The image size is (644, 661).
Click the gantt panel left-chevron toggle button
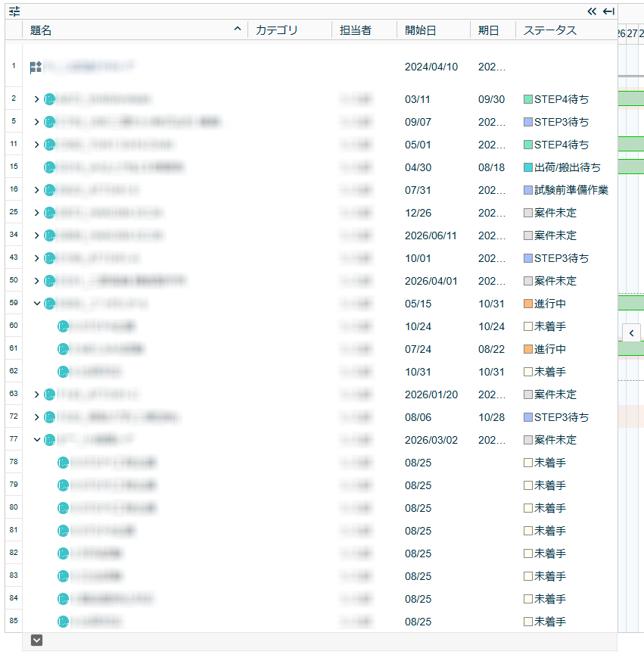tap(632, 333)
